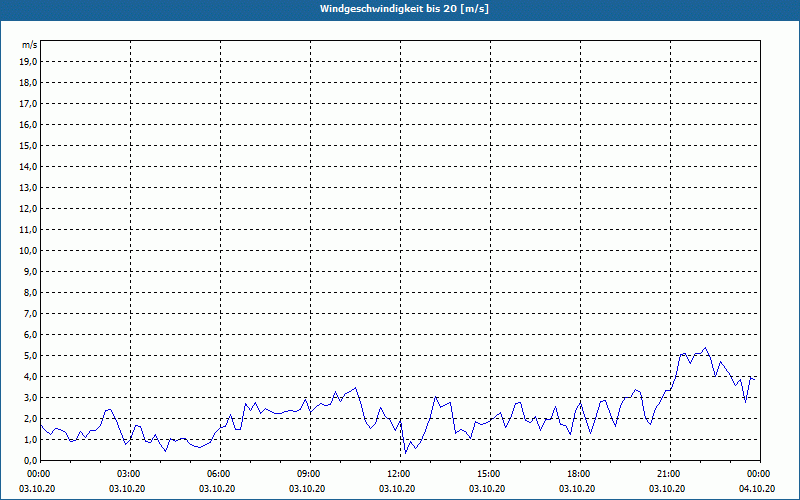800x500 pixels.
Task: Select the '06:00' time axis label
Action: point(220,474)
